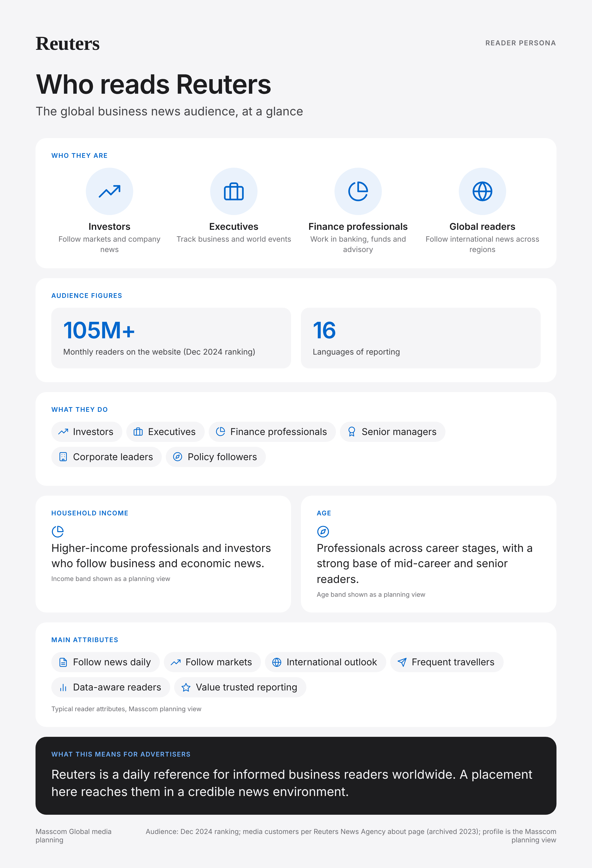The image size is (592, 868).
Task: Click the compass icon under Age heading
Action: coord(323,531)
